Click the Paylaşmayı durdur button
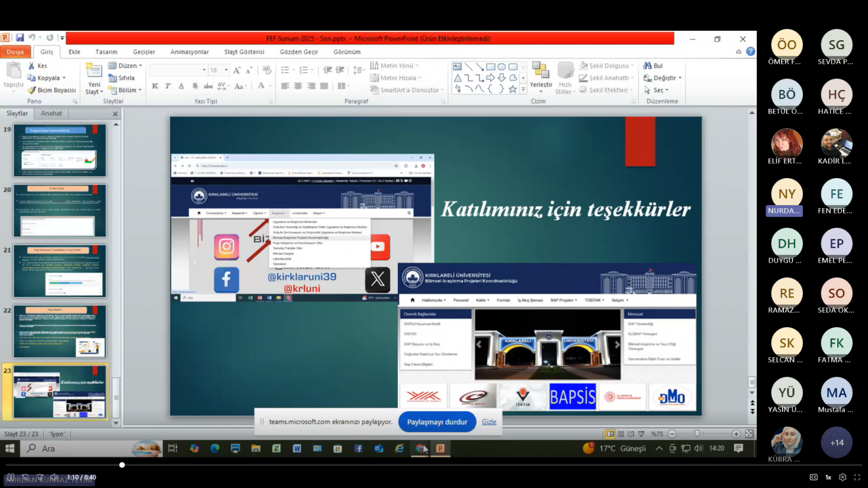868x488 pixels. click(x=437, y=422)
